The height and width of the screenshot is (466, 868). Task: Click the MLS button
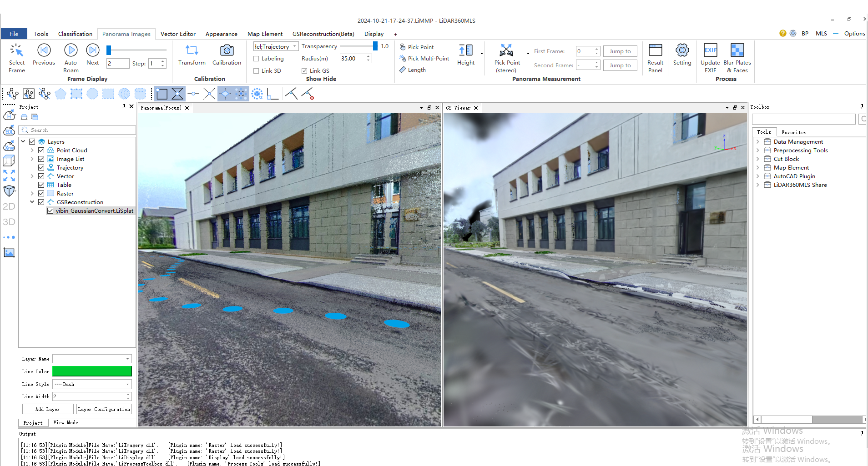[x=821, y=33]
